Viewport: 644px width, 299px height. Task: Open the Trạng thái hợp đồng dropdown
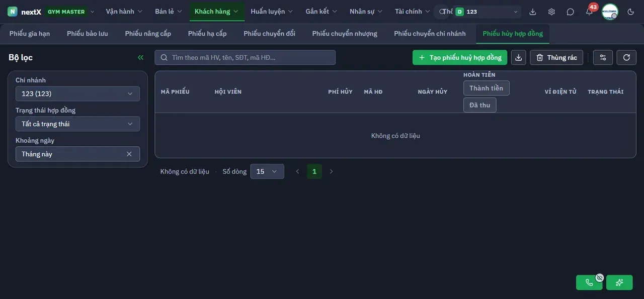77,124
